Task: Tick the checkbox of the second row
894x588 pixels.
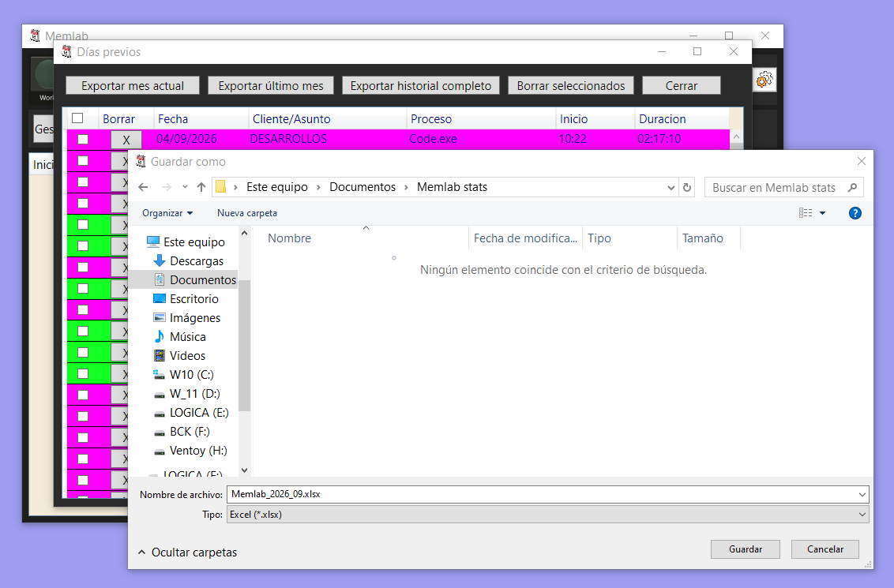Action: [x=83, y=161]
